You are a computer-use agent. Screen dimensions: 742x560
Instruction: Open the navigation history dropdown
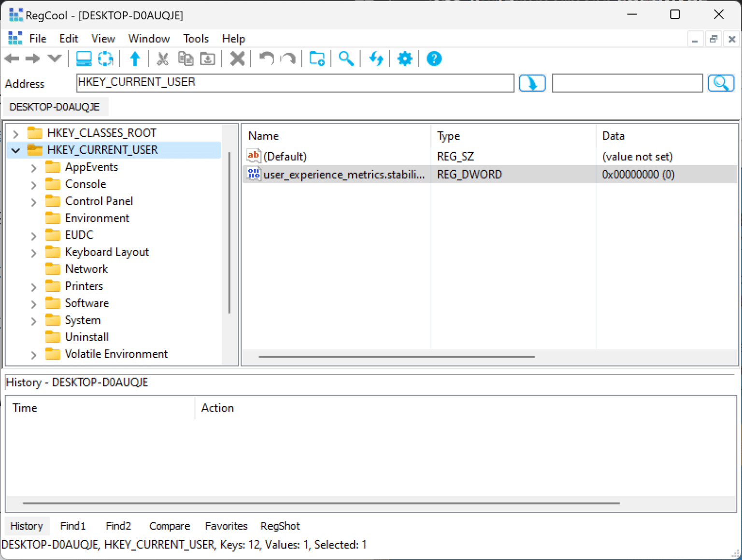pyautogui.click(x=54, y=58)
